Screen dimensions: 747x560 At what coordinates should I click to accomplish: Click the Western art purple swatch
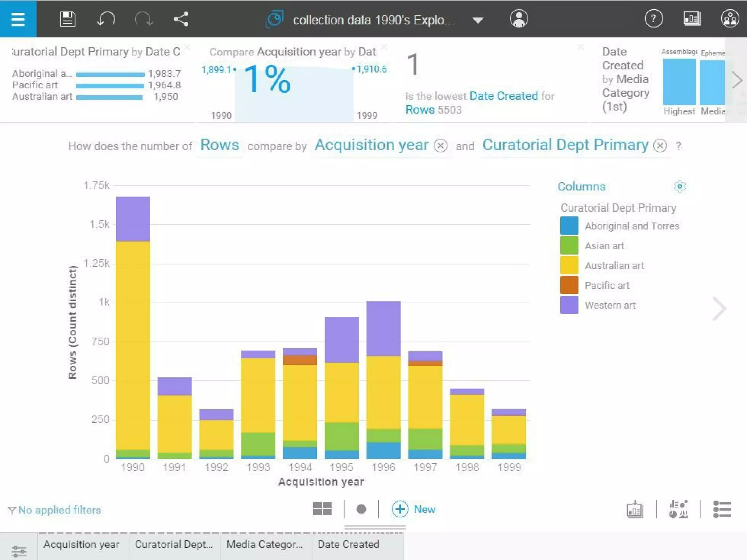(x=569, y=305)
